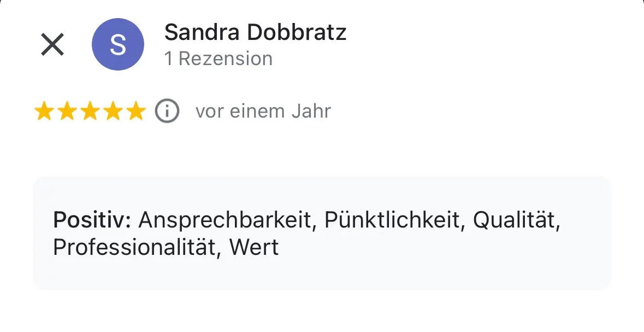
Task: Select the third (middle) rating star
Action: tap(90, 112)
